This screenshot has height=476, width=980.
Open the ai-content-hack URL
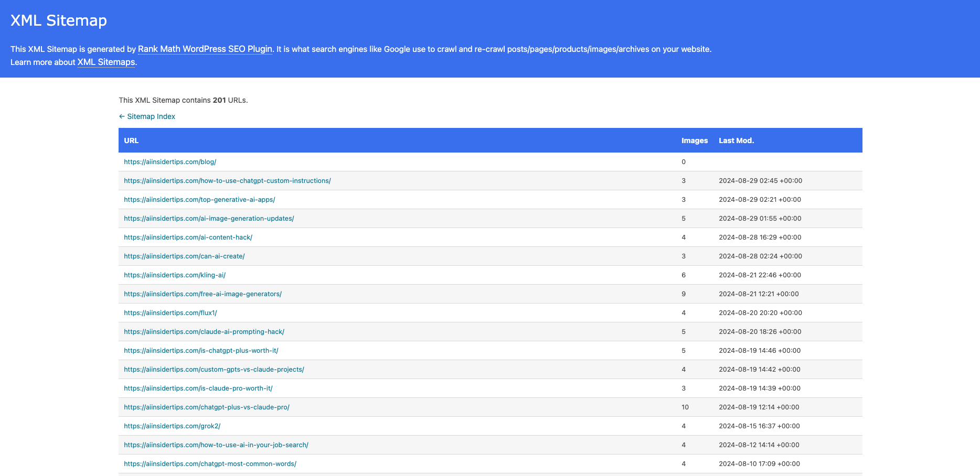(x=188, y=237)
